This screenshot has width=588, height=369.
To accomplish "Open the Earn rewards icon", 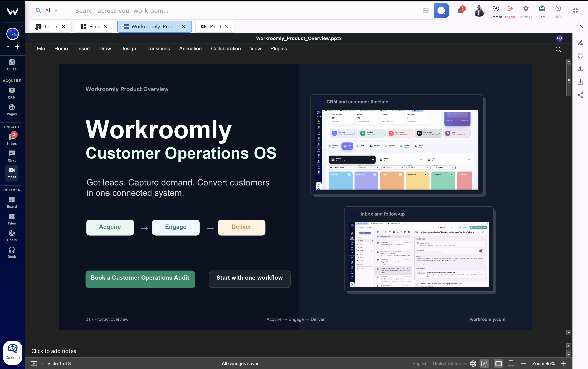I will click(x=542, y=12).
